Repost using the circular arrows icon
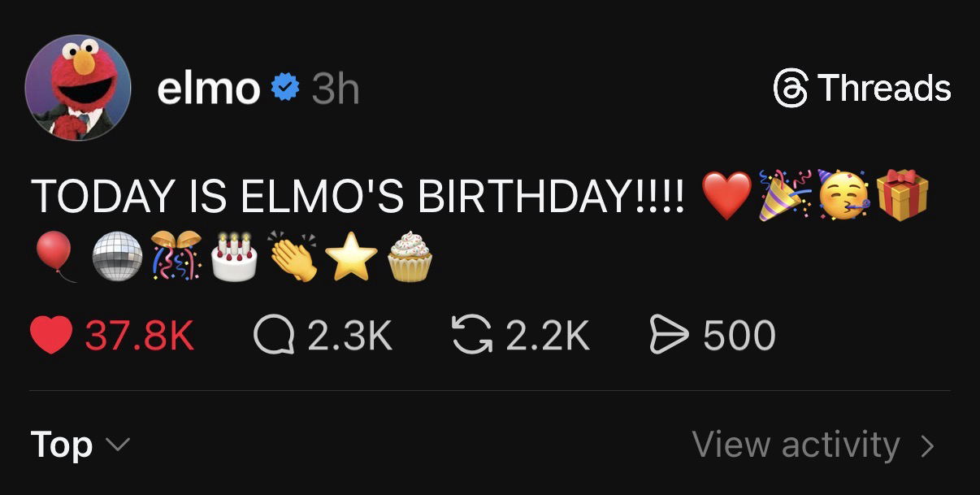Image resolution: width=980 pixels, height=495 pixels. (471, 337)
